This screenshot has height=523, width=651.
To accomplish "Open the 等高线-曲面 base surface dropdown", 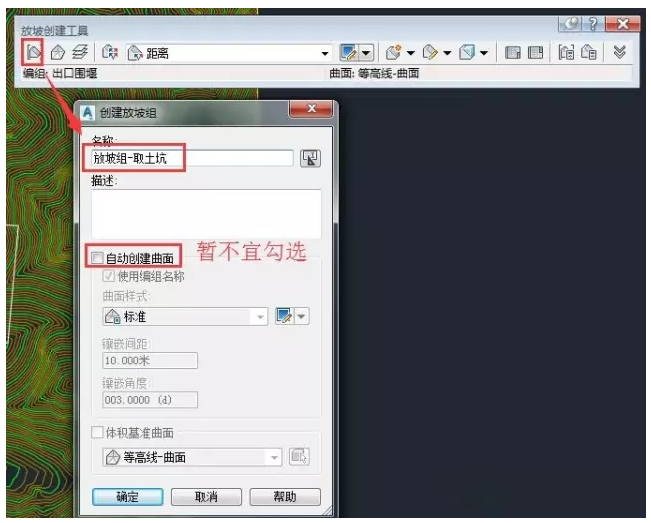I will tap(273, 457).
